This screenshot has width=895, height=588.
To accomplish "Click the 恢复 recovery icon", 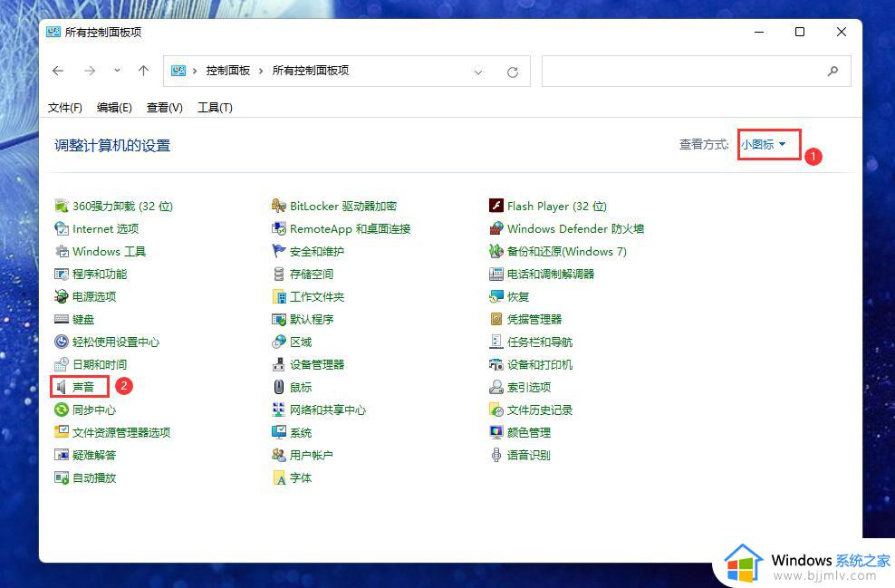I will (x=496, y=297).
